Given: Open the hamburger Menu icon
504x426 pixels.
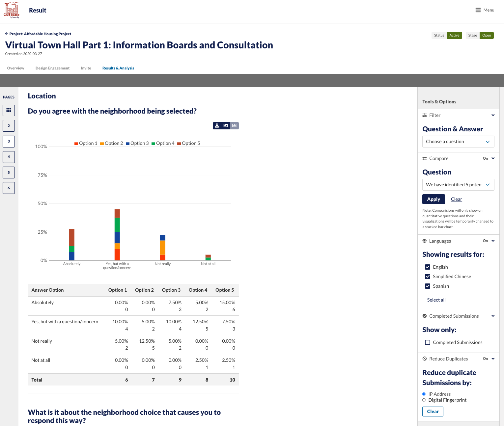Looking at the screenshot, I should click(x=478, y=10).
